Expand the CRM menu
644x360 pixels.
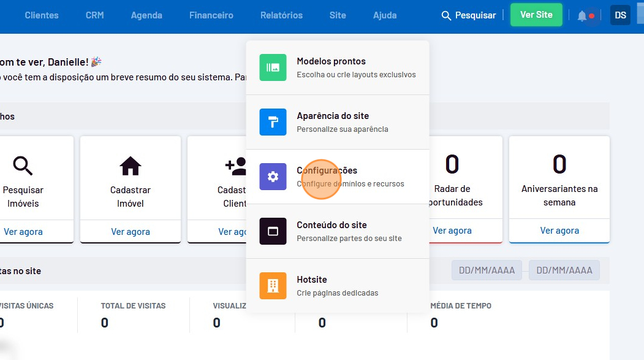click(94, 15)
